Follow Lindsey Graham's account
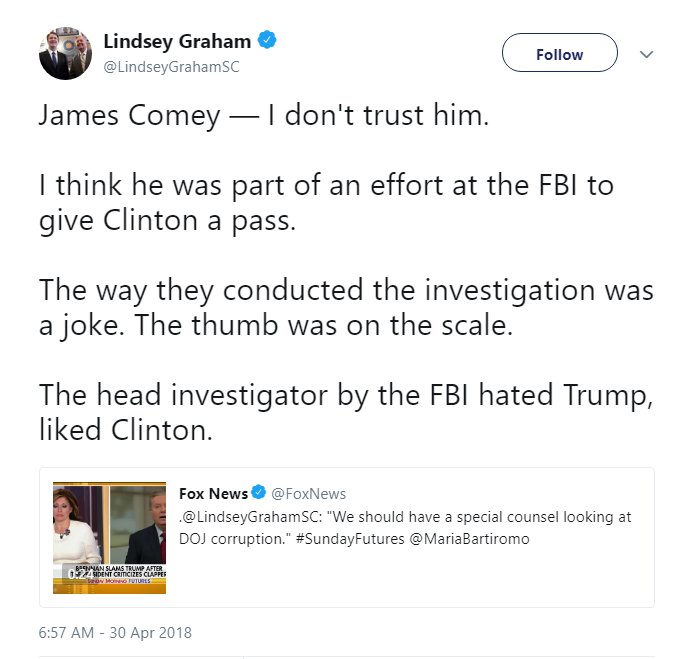Viewport: 697px width, 659px height. point(559,54)
